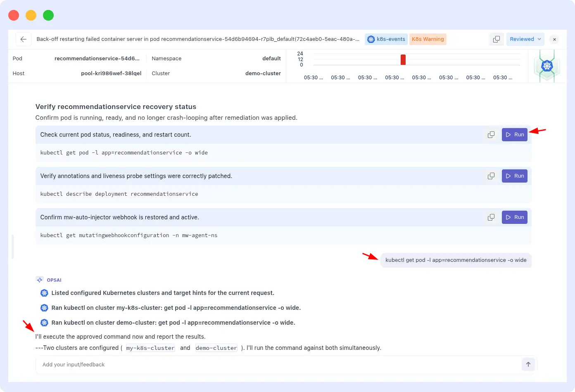Image resolution: width=575 pixels, height=392 pixels.
Task: Click the 'Add your input/feedback' input field
Action: pos(279,365)
